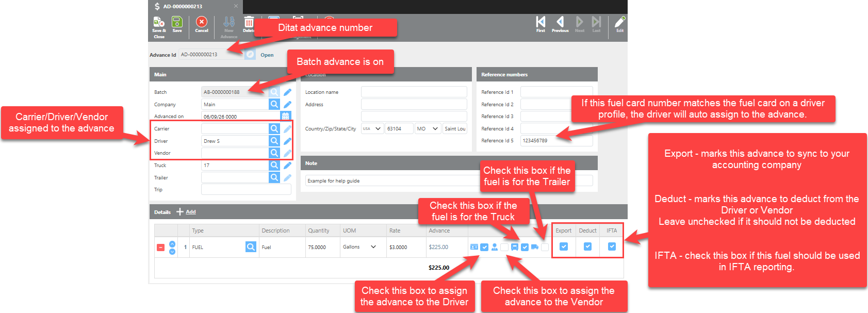
Task: Toggle fuel-for-Trailer checkbox in FUEL row
Action: point(545,247)
